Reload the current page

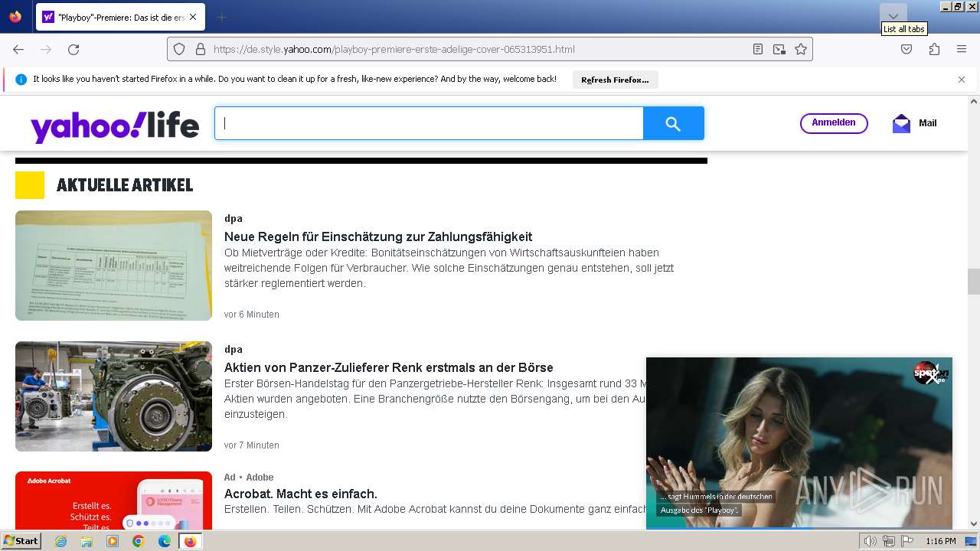pyautogui.click(x=73, y=49)
